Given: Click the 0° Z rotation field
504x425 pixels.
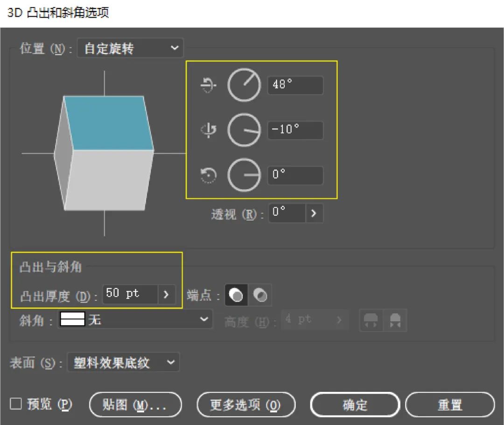Looking at the screenshot, I should point(295,175).
